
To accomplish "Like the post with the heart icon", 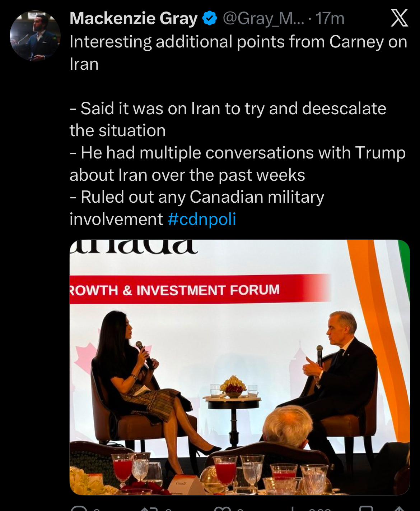I will point(223,508).
